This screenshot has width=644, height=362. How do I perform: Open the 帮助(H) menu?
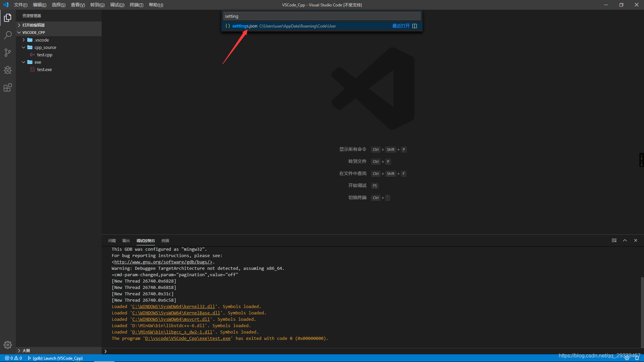click(156, 5)
